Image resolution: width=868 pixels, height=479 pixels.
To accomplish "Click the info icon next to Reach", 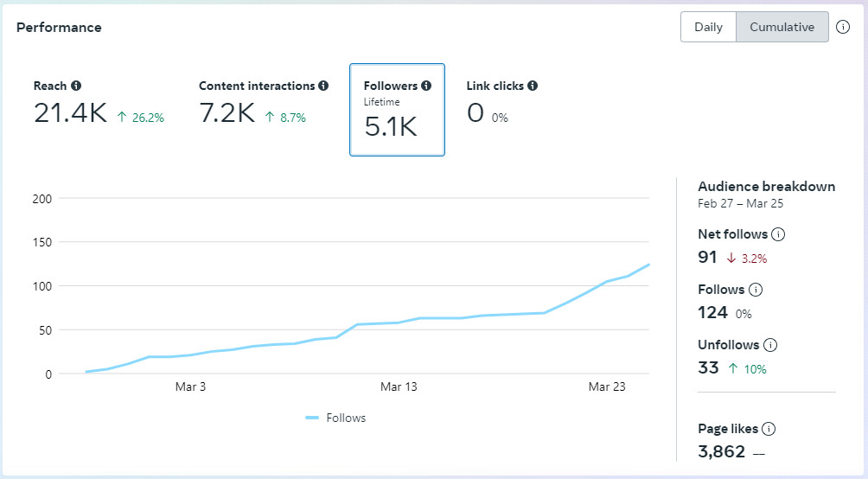I will pos(76,86).
